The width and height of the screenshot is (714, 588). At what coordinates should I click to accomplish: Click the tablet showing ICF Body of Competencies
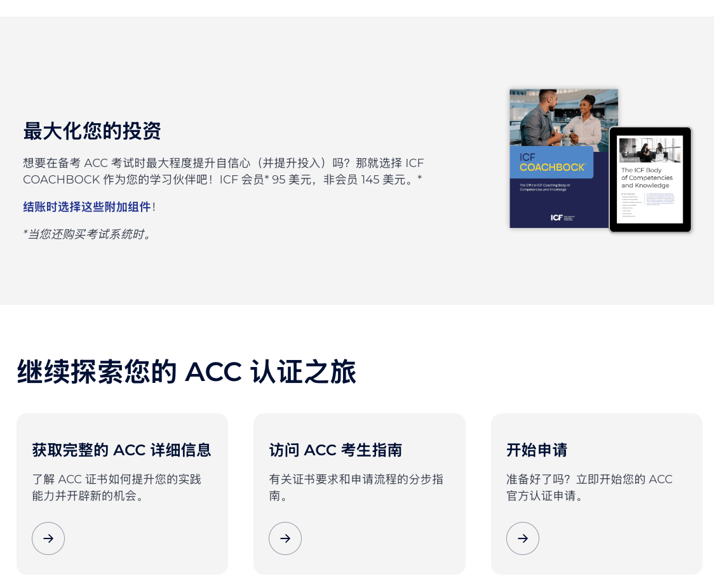point(650,179)
